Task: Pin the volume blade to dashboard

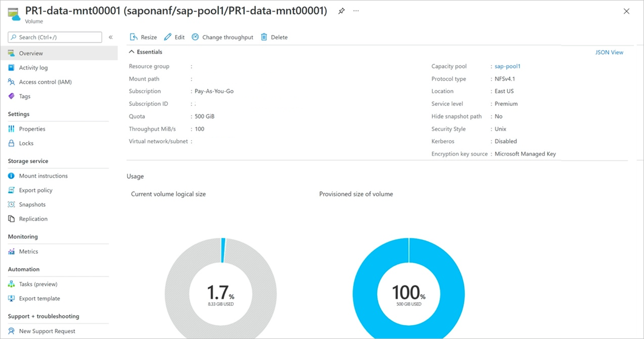Action: [341, 11]
